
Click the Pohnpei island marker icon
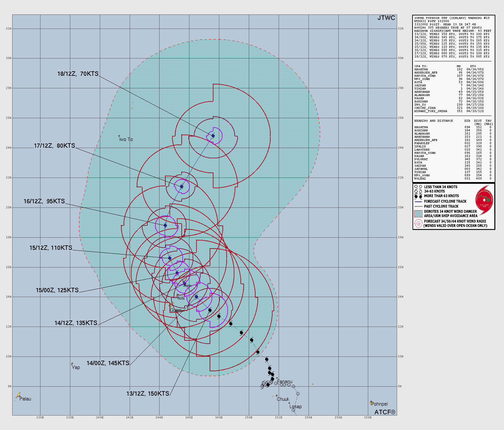click(x=371, y=402)
